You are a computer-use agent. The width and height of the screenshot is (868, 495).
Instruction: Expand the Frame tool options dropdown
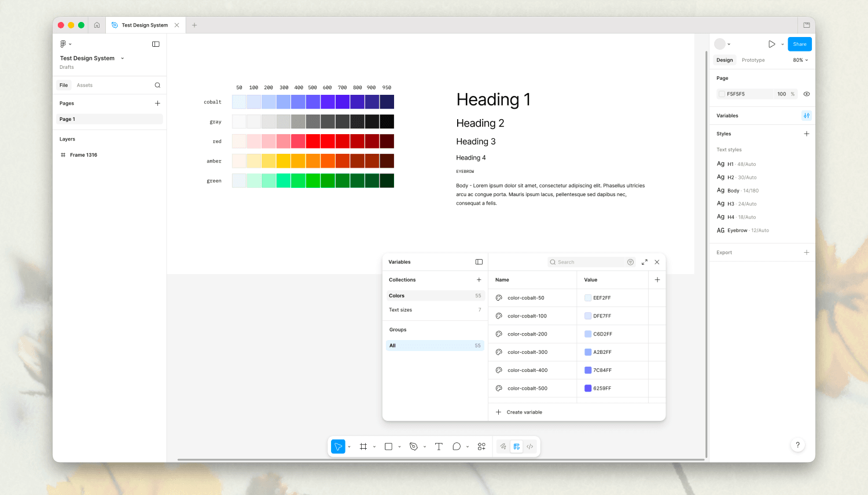(374, 446)
